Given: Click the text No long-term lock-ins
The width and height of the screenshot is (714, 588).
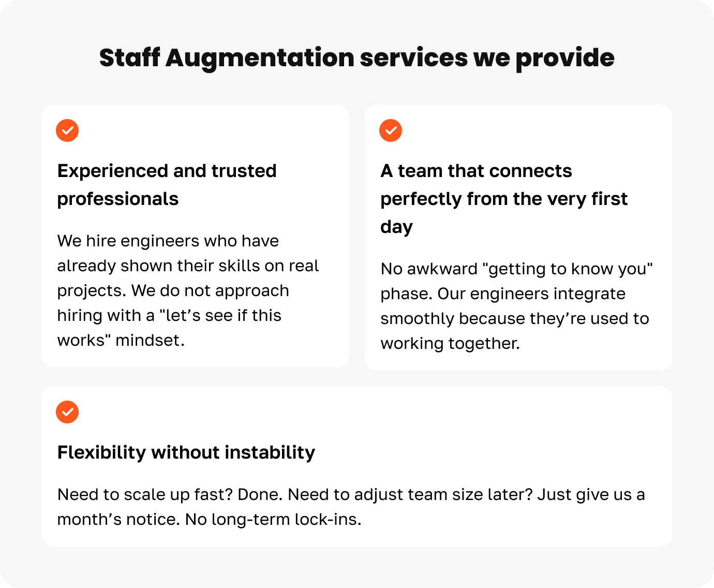Looking at the screenshot, I should click(273, 519).
